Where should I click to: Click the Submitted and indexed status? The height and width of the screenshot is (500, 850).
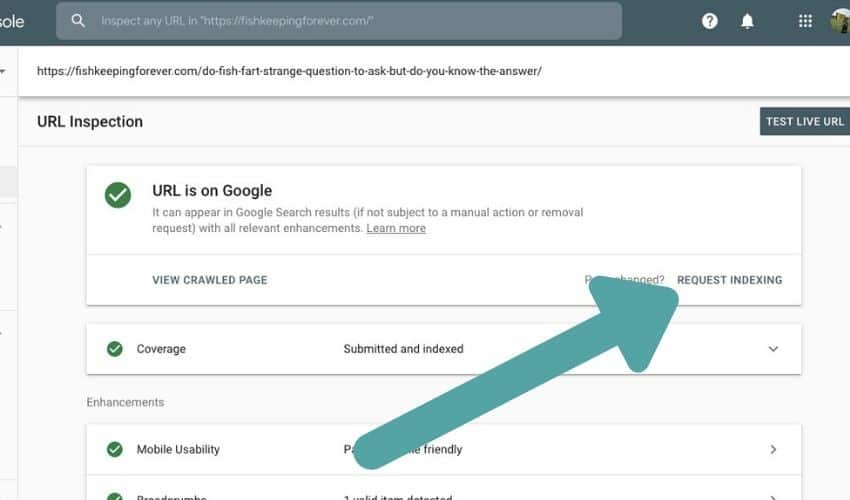pos(403,349)
